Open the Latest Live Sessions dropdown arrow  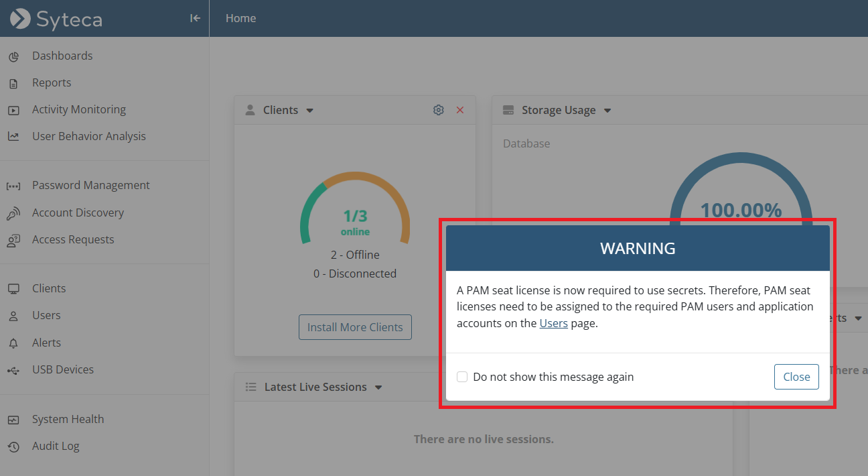click(378, 388)
